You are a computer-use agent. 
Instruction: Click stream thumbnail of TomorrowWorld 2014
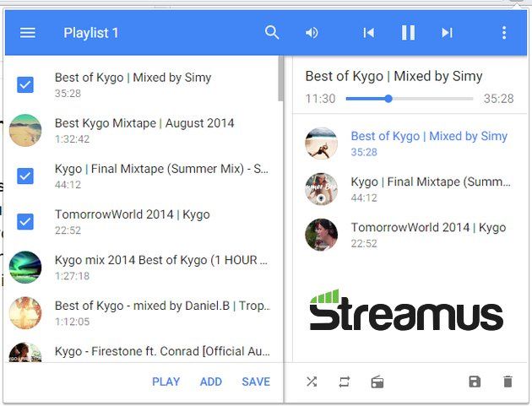coord(321,235)
